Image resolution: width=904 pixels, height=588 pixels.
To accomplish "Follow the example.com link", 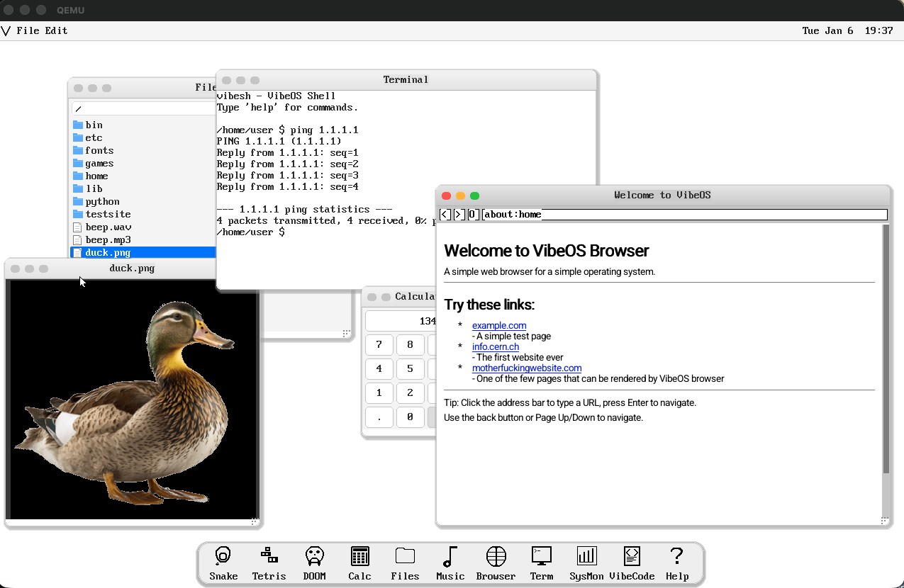I will [499, 326].
